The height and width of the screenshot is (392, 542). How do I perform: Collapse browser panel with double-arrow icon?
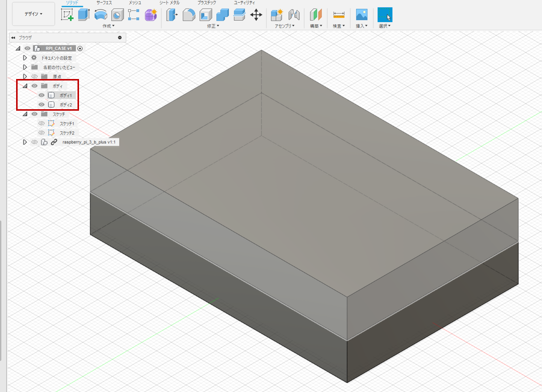(13, 38)
